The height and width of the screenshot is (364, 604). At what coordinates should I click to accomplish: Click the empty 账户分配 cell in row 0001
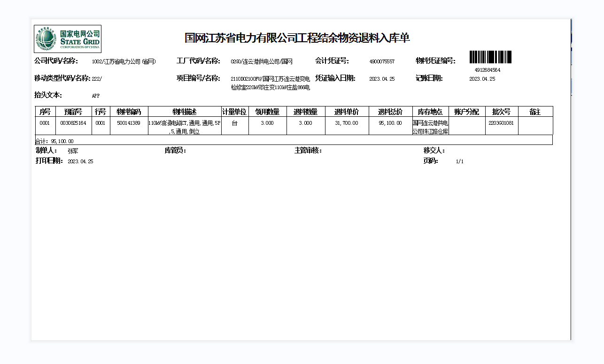(x=467, y=125)
